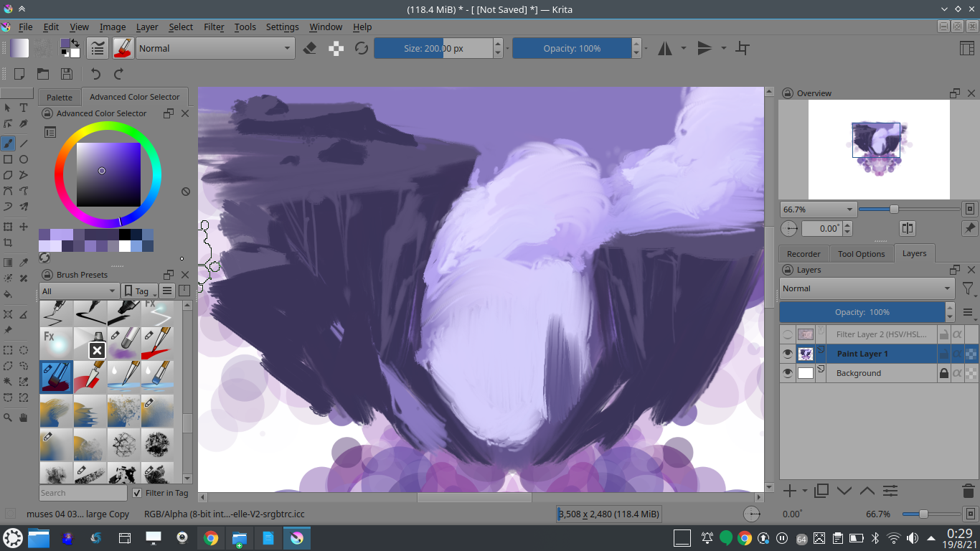Hide the Paint Layer 1 layer
980x551 pixels.
pos(788,353)
